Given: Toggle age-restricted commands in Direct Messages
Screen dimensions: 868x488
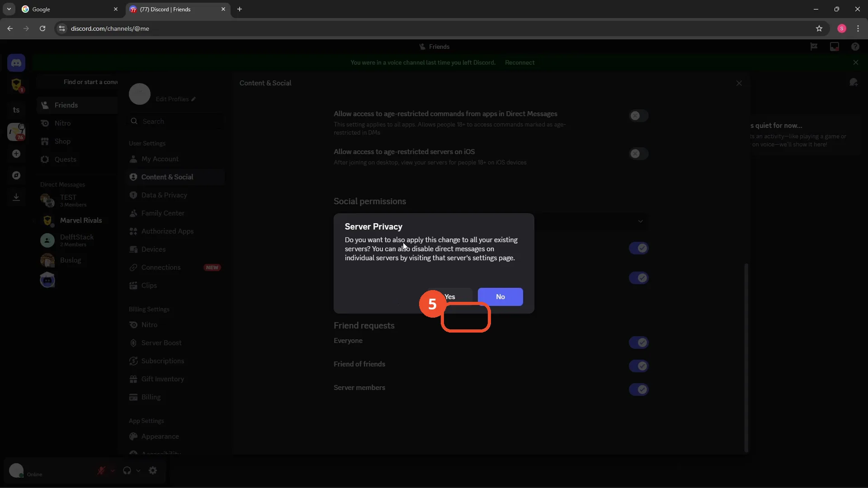Looking at the screenshot, I should [638, 116].
